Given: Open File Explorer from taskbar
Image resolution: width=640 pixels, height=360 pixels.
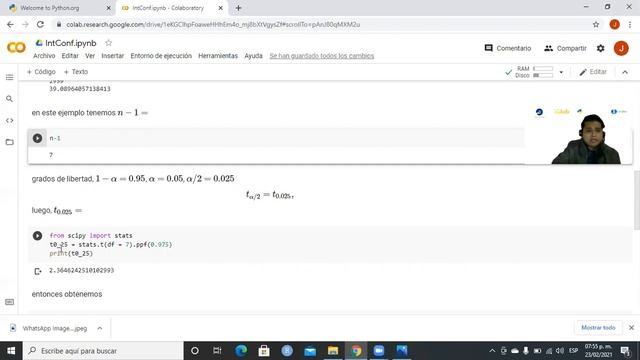Looking at the screenshot, I should (x=333, y=351).
